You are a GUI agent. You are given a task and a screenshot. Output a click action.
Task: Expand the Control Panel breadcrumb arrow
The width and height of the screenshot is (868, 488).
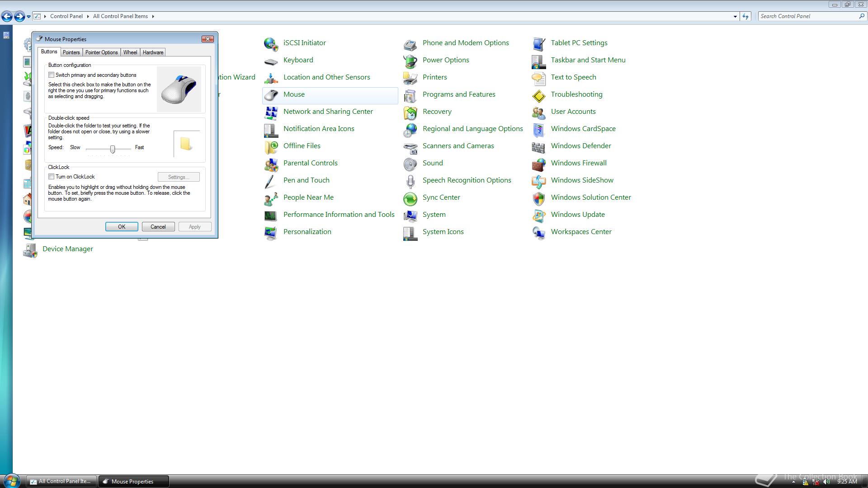pos(88,16)
